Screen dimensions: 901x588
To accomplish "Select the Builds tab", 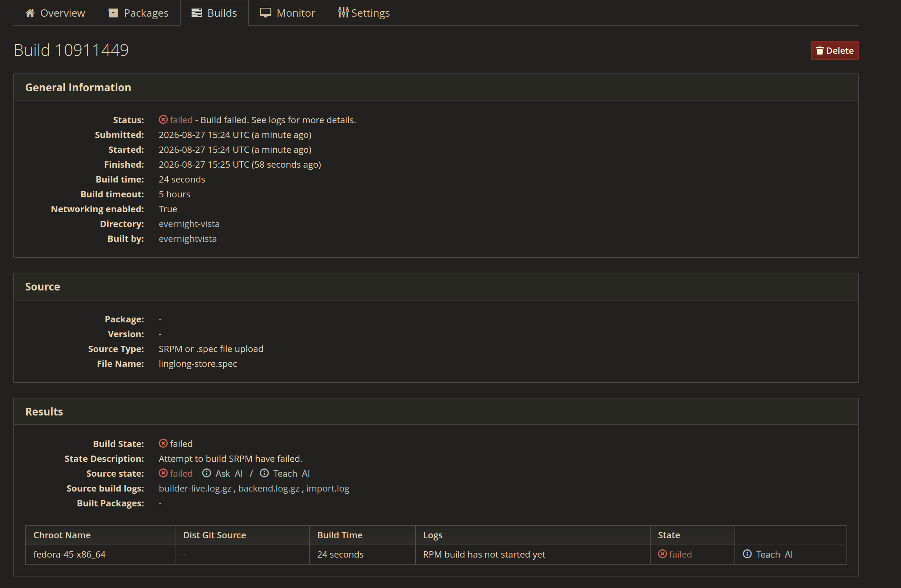I will (x=214, y=13).
